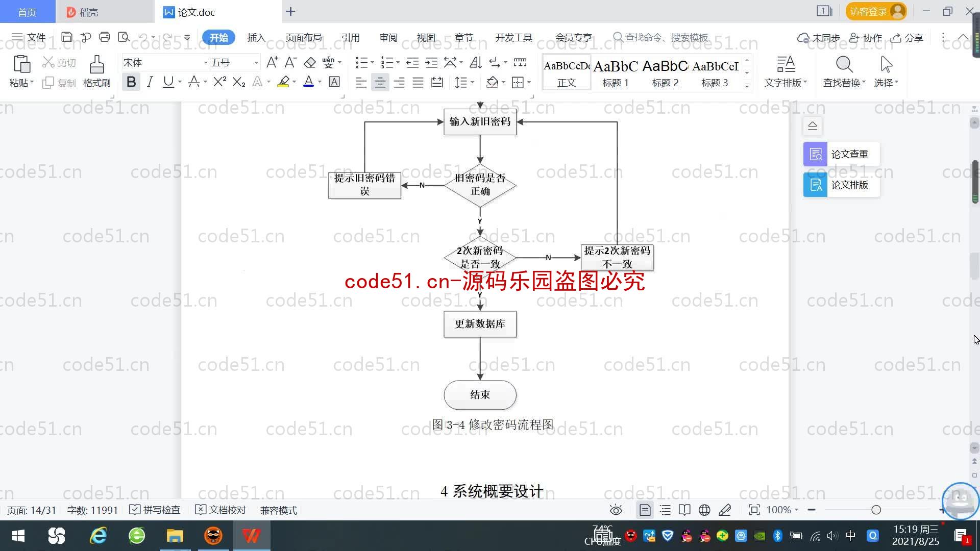This screenshot has height=551, width=980.
Task: Toggle fullscreen view icon in the status bar
Action: click(754, 510)
